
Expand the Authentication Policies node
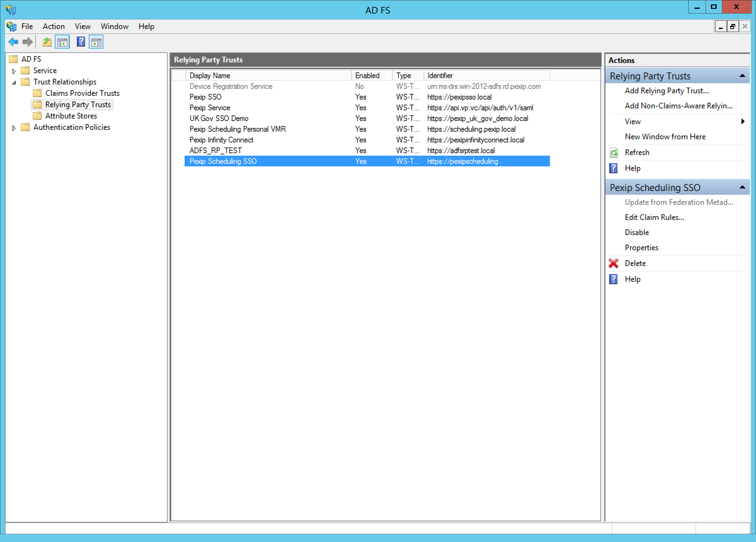click(14, 128)
